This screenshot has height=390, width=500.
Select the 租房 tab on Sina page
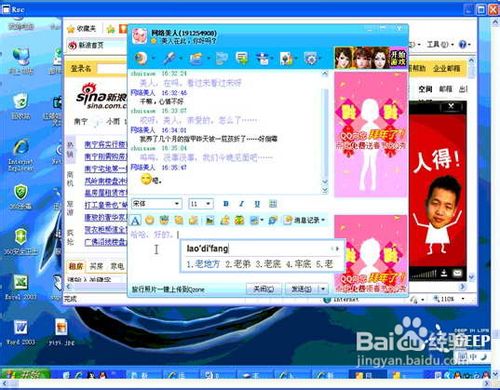pyautogui.click(x=76, y=266)
